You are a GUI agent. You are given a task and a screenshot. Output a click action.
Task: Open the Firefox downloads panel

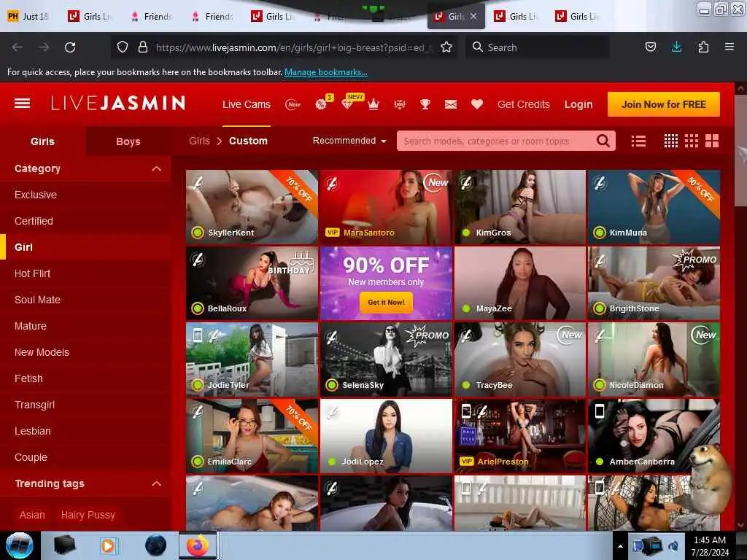point(676,47)
